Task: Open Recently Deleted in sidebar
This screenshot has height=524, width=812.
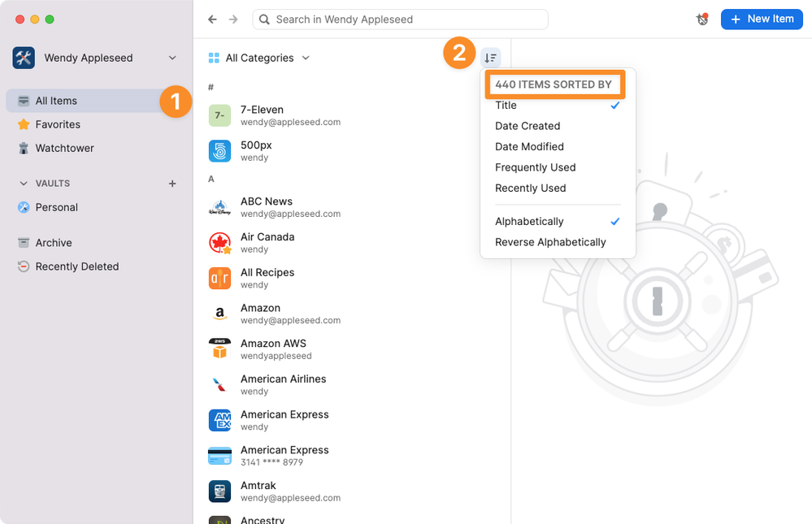Action: pyautogui.click(x=77, y=266)
